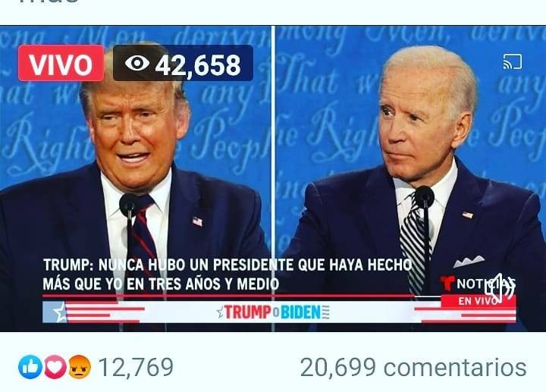Image resolution: width=546 pixels, height=392 pixels.
Task: Mute the video with the speaker icon
Action: (x=500, y=289)
